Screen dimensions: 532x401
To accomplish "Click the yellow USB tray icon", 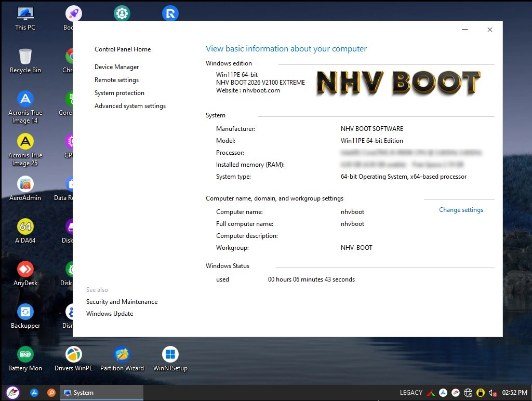I will [x=481, y=393].
